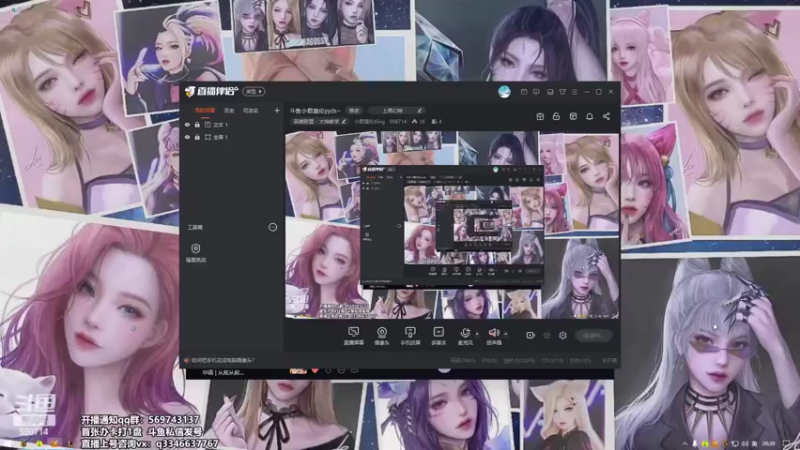Switch to the 我的场景 tab

coord(205,110)
